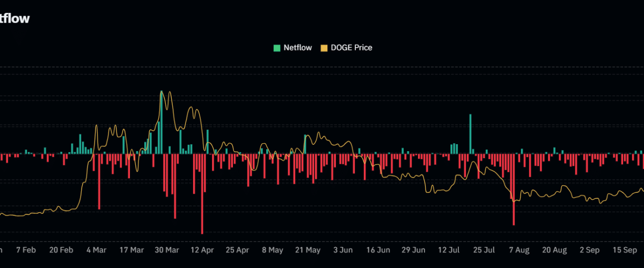Toggle the Netflow series in the legend

pyautogui.click(x=298, y=48)
